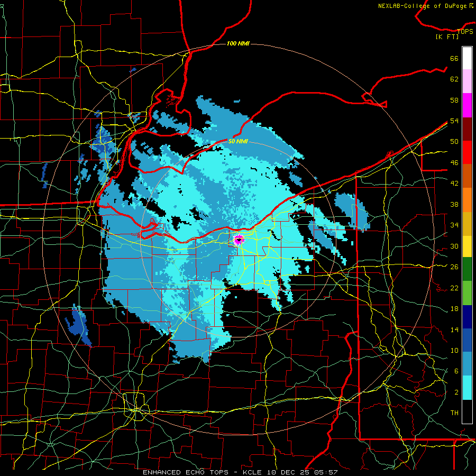This screenshot has height=476, width=476.
Task: Click the medium blue 10-14 kft legend swatch
Action: point(467,340)
